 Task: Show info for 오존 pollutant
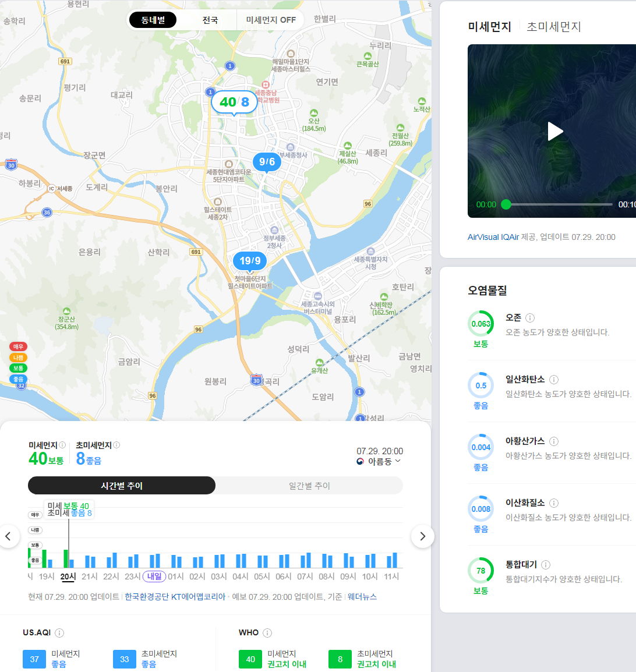pos(530,317)
